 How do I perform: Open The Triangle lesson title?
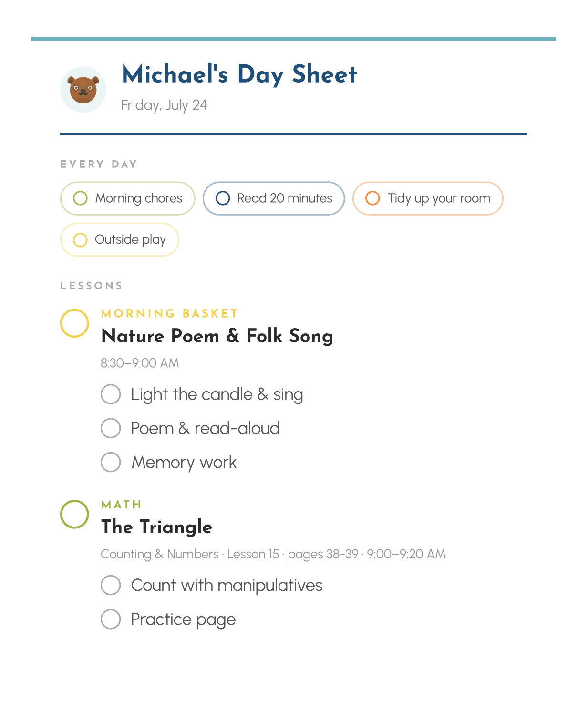157,527
